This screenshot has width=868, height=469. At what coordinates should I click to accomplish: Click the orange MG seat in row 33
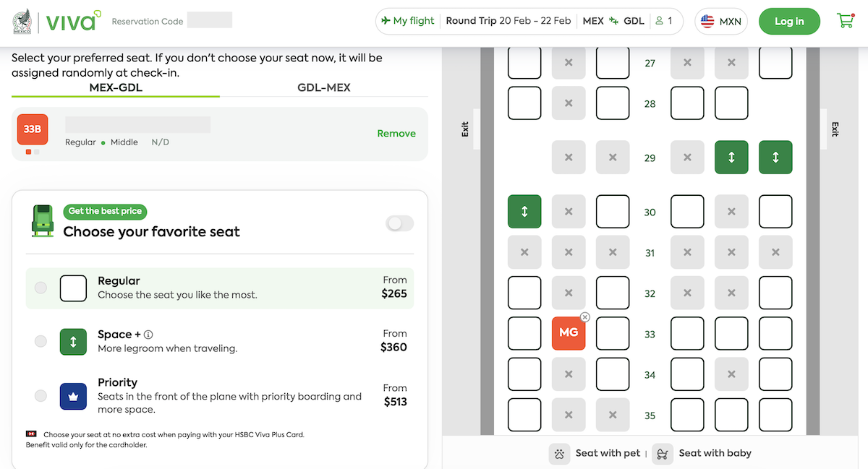pyautogui.click(x=569, y=333)
